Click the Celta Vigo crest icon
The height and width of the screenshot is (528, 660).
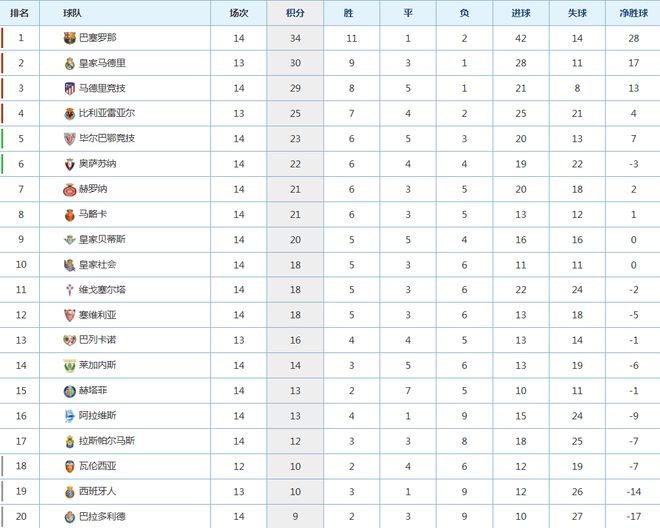tap(69, 290)
